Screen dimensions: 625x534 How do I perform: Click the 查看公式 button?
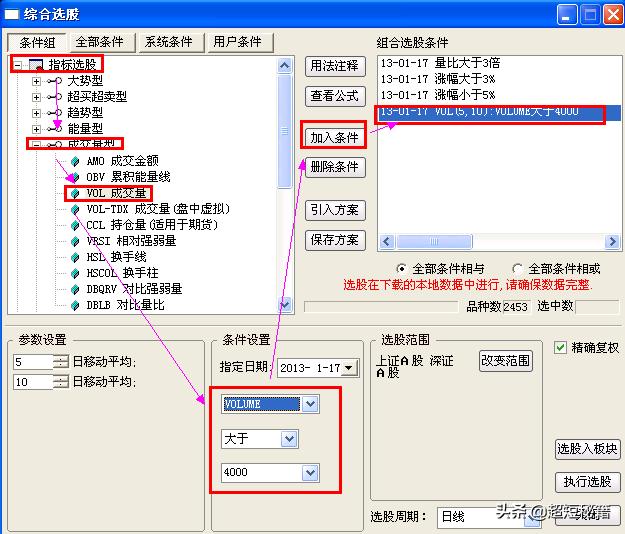coord(335,96)
